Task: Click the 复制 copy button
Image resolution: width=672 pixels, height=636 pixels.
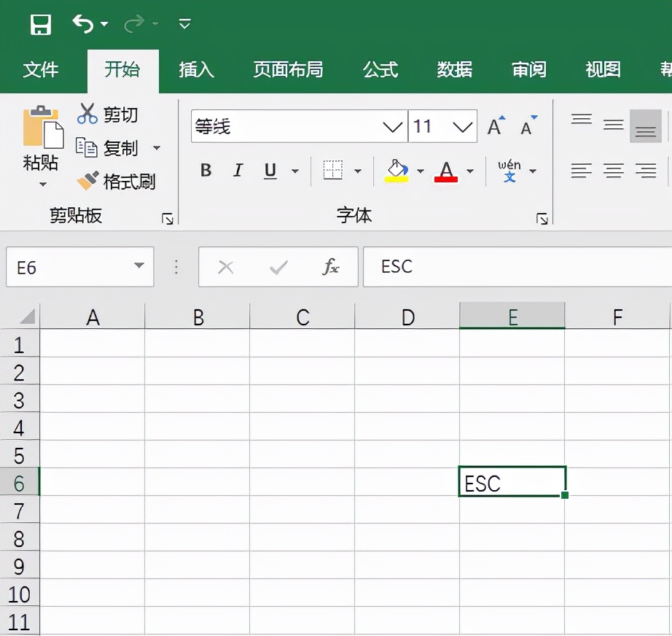Action: 120,148
